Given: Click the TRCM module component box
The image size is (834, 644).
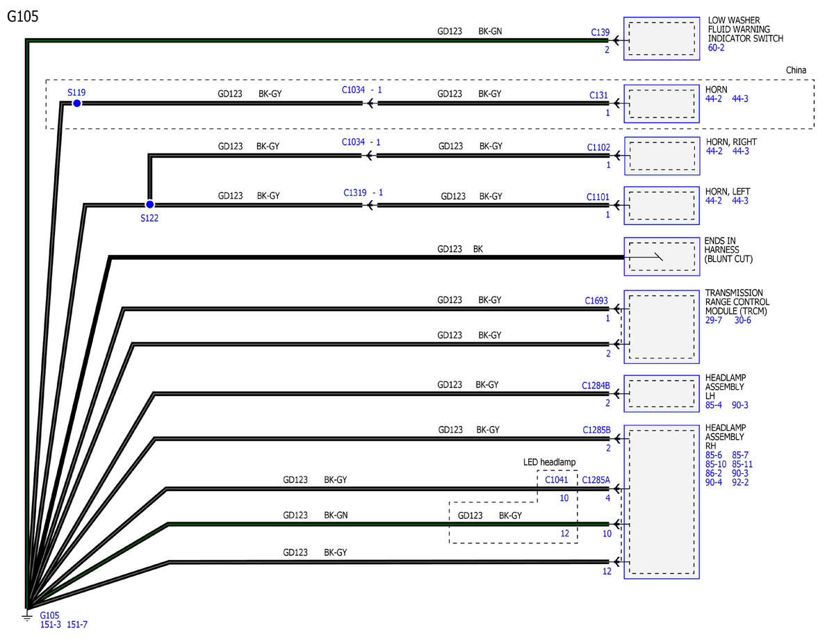Looking at the screenshot, I should click(x=662, y=326).
